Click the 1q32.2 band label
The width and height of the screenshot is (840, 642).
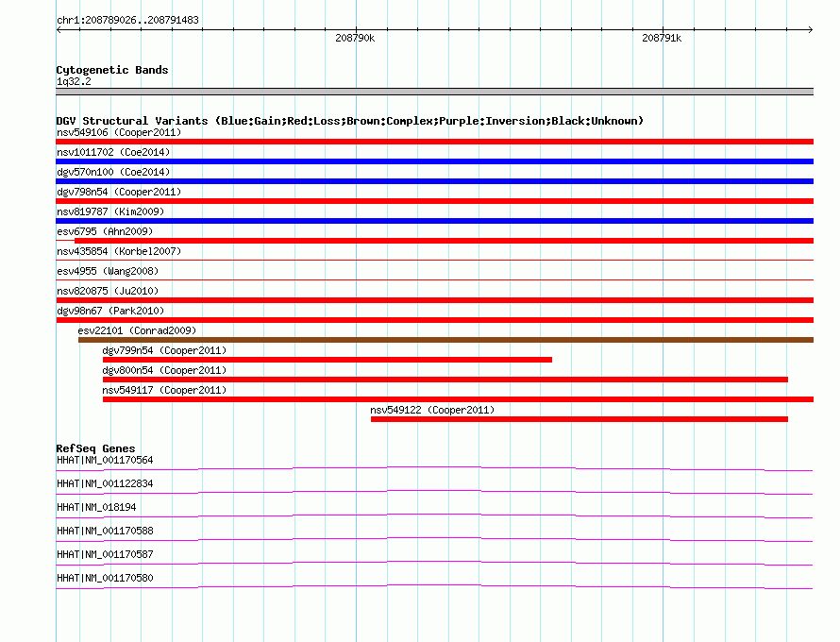pos(74,81)
